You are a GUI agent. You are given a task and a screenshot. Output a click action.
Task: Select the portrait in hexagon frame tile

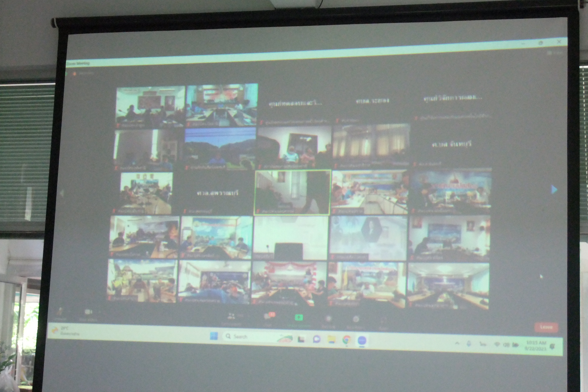coord(369,238)
